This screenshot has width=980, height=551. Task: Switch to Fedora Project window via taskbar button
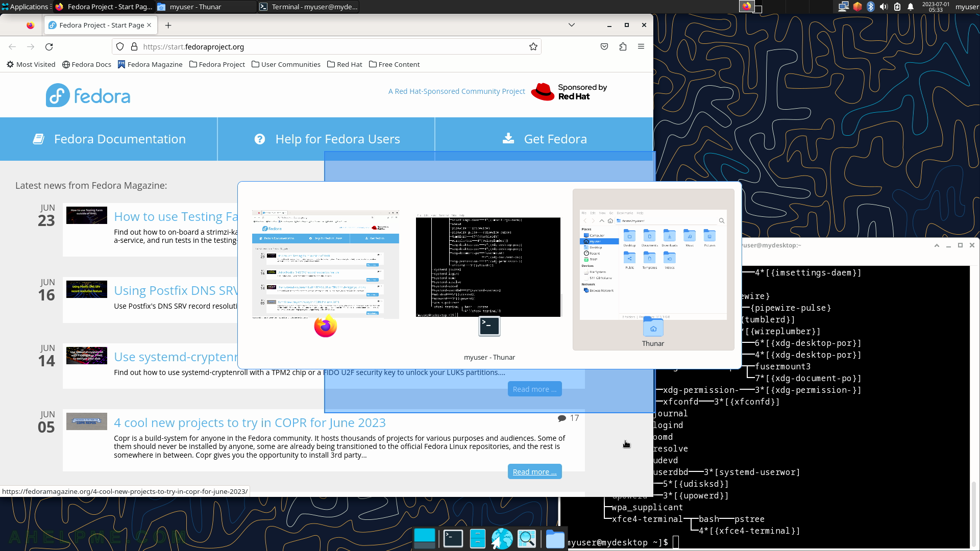point(104,7)
